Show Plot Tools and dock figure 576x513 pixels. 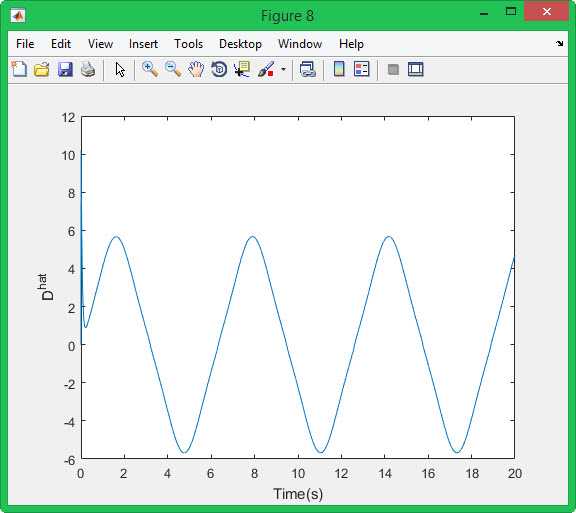pos(416,69)
